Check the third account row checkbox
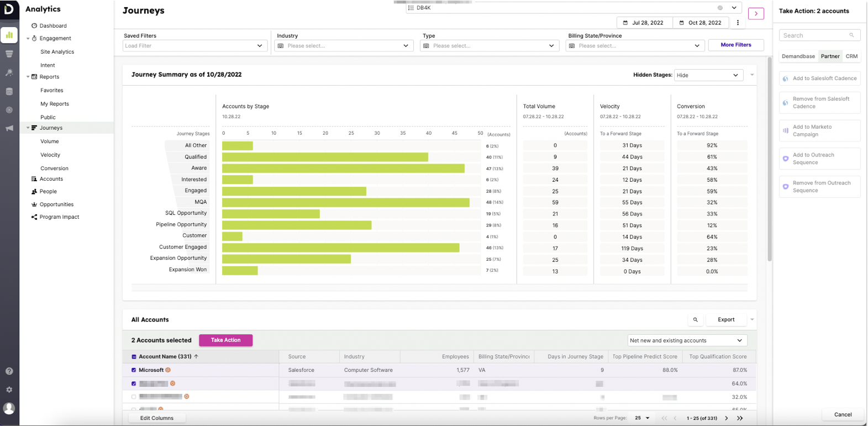 [x=134, y=397]
